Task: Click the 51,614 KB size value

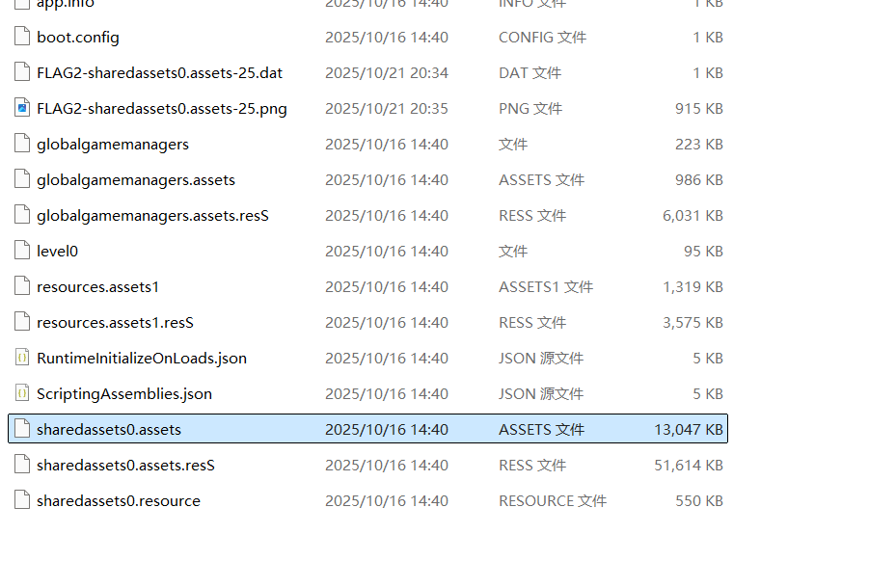Action: coord(689,465)
